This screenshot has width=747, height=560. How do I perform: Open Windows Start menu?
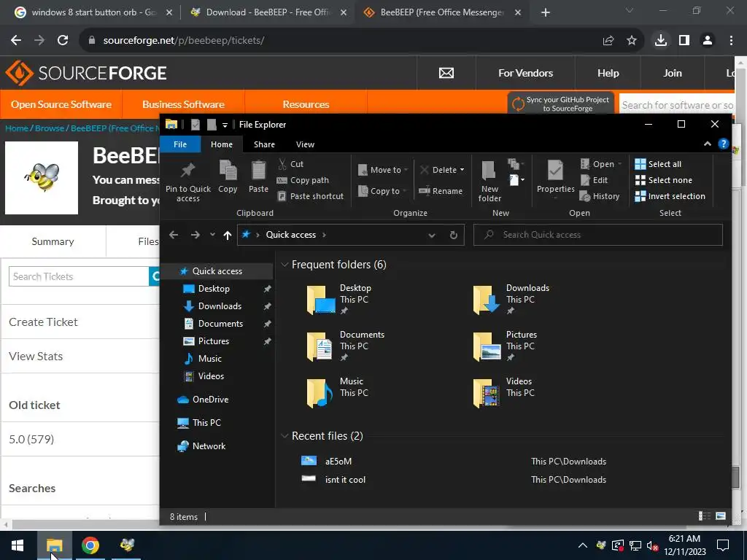tap(18, 545)
